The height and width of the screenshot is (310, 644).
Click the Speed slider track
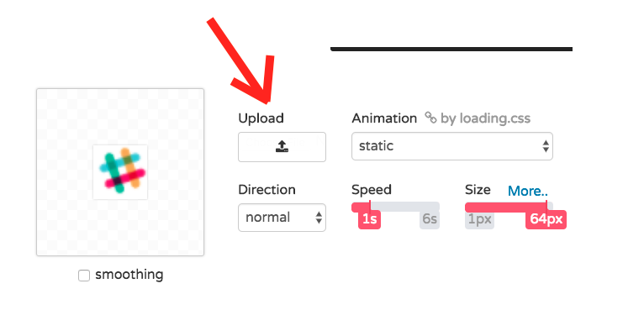pos(395,207)
